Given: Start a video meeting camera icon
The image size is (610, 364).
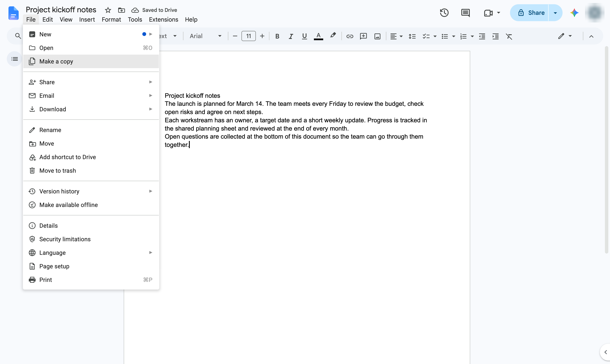Looking at the screenshot, I should pos(488,13).
